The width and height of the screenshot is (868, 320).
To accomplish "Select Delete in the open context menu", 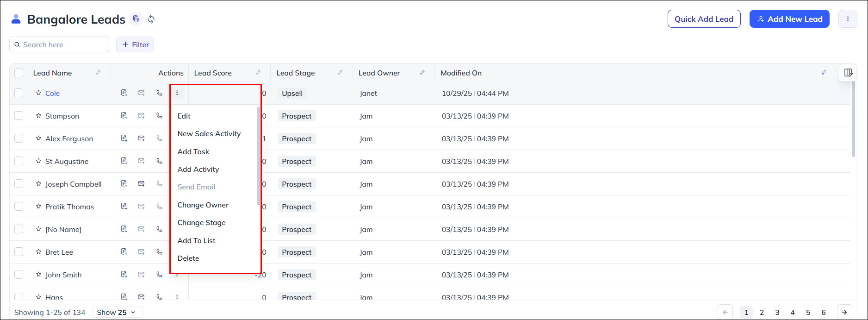I will [x=188, y=258].
